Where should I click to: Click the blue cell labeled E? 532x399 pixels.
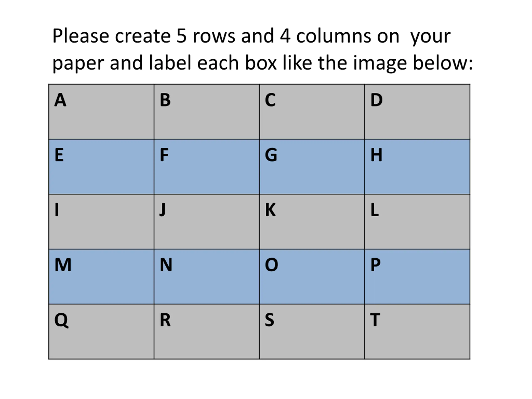(101, 167)
